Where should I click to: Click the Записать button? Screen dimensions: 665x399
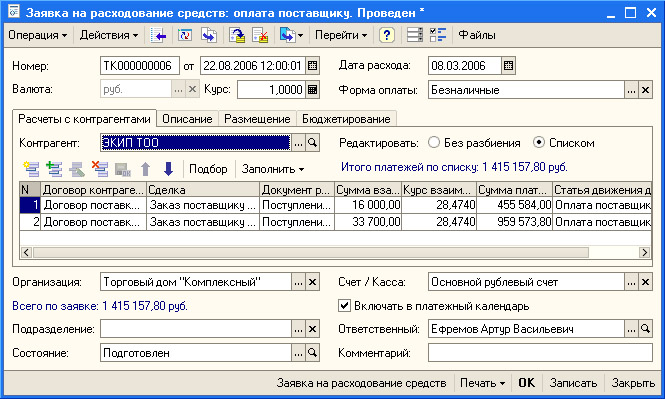573,383
